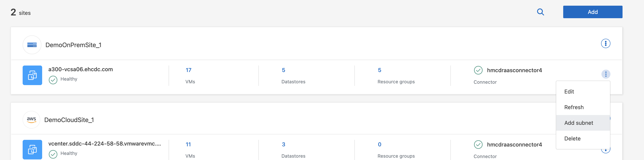The image size is (644, 160).
Task: Click the vcenter.sddc vCenter blue icon
Action: click(32, 149)
